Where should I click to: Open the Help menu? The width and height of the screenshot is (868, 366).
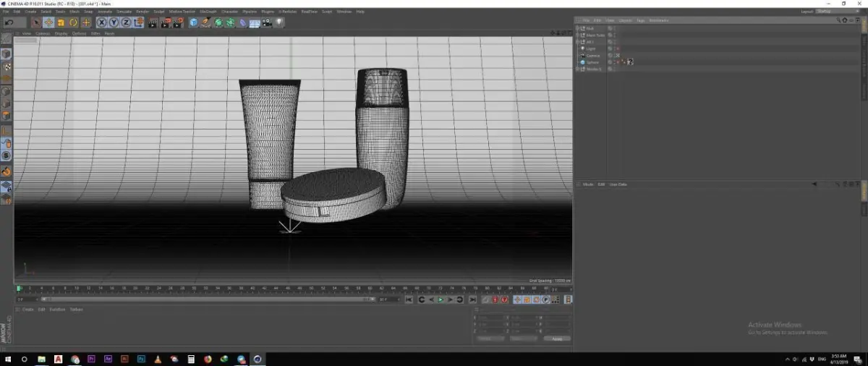pyautogui.click(x=359, y=12)
